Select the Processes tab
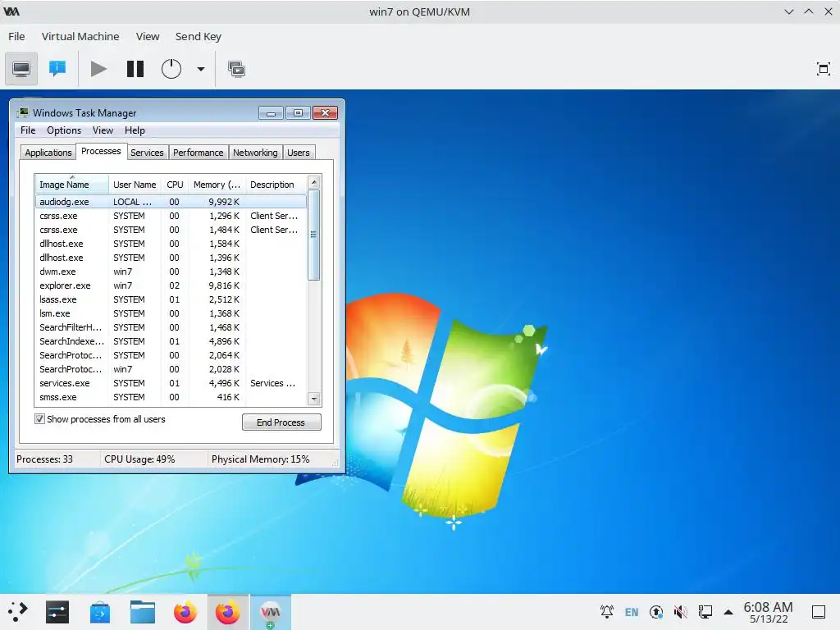This screenshot has height=630, width=840. click(101, 152)
